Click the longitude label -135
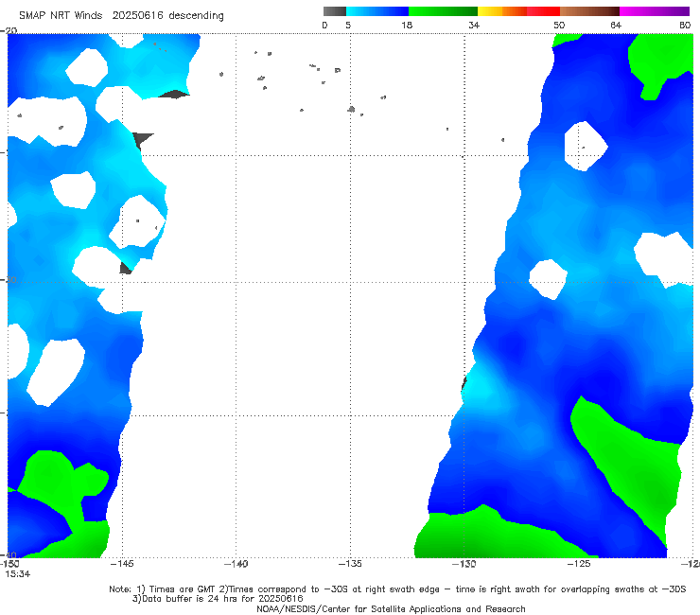 pos(350,564)
